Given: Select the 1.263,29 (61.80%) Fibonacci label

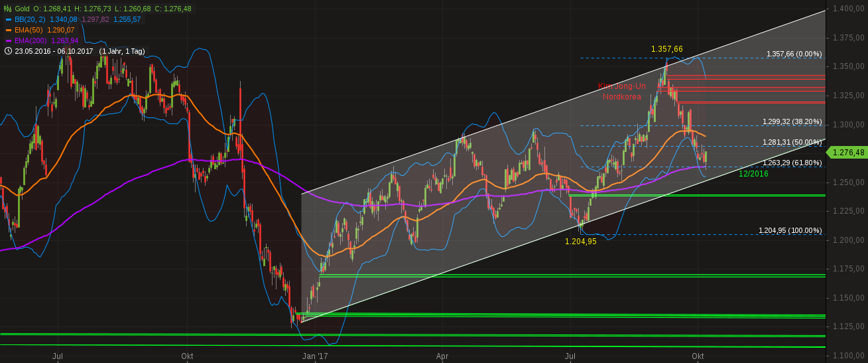Looking at the screenshot, I should (x=792, y=162).
